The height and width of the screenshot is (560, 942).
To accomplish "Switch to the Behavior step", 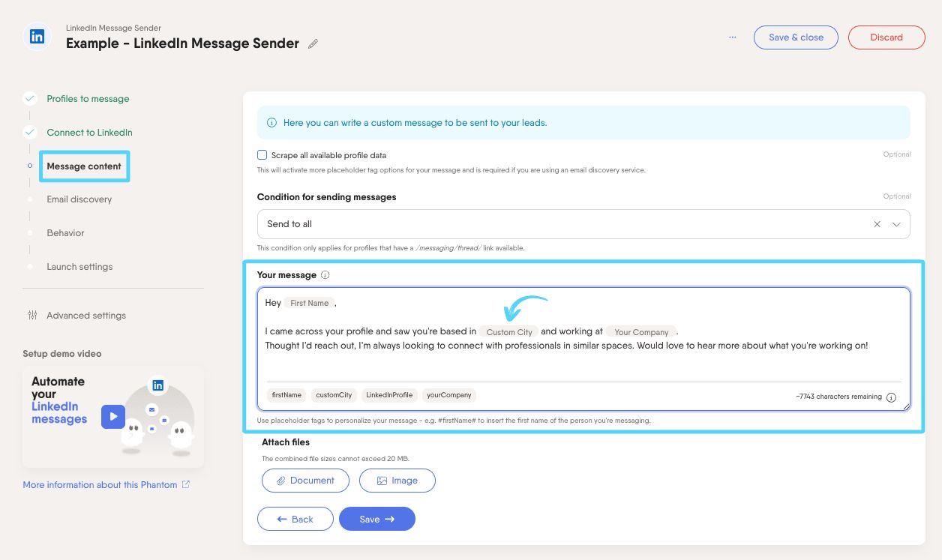I will (x=65, y=233).
